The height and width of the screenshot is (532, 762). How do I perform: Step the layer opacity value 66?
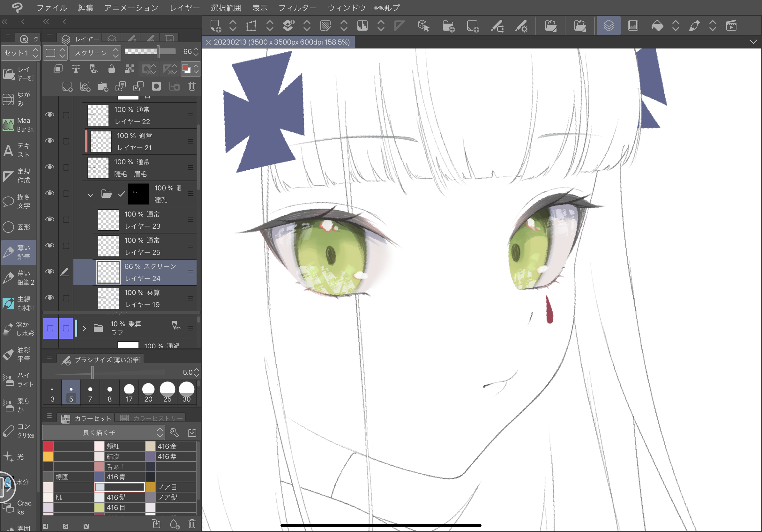click(196, 52)
